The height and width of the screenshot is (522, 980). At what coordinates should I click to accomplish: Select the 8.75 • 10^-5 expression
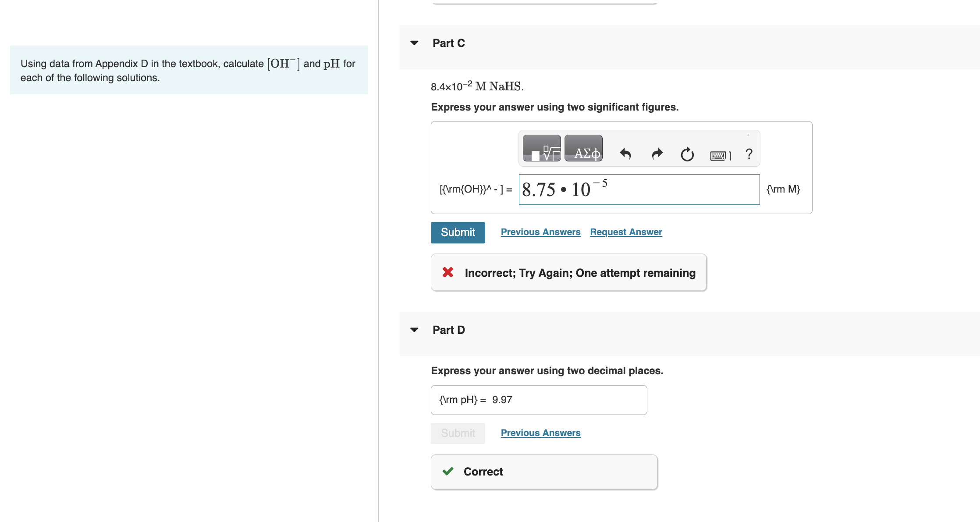(565, 189)
